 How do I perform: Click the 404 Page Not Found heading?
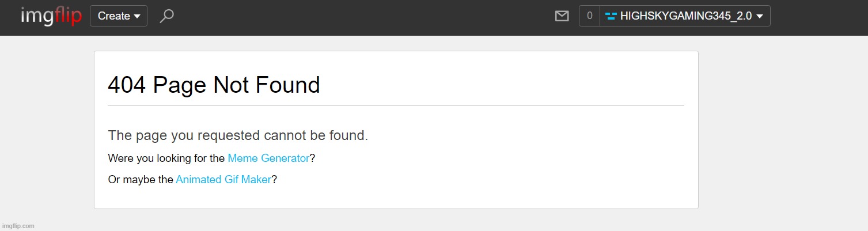point(214,85)
